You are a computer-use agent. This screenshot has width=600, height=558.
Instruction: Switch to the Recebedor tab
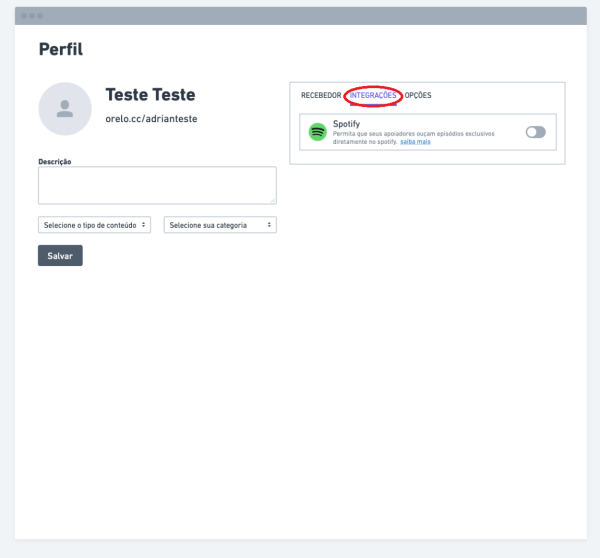click(321, 95)
